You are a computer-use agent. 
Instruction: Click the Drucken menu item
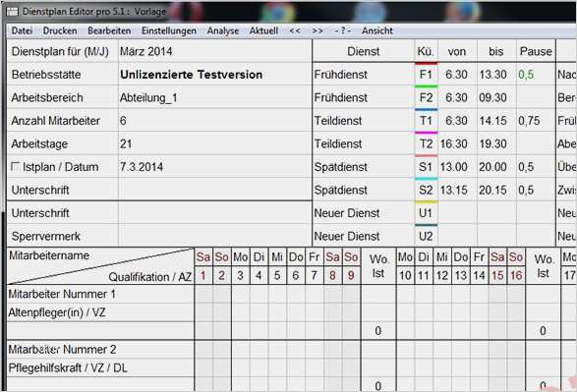point(60,30)
